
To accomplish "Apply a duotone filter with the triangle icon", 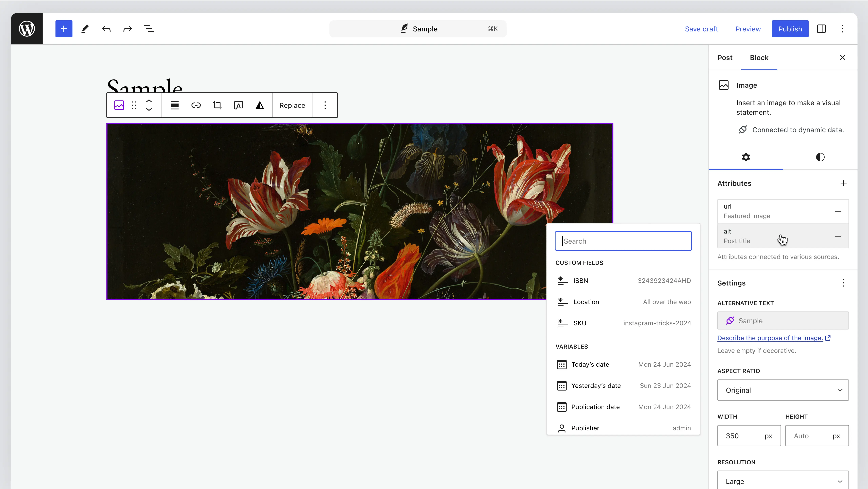I will pyautogui.click(x=259, y=105).
